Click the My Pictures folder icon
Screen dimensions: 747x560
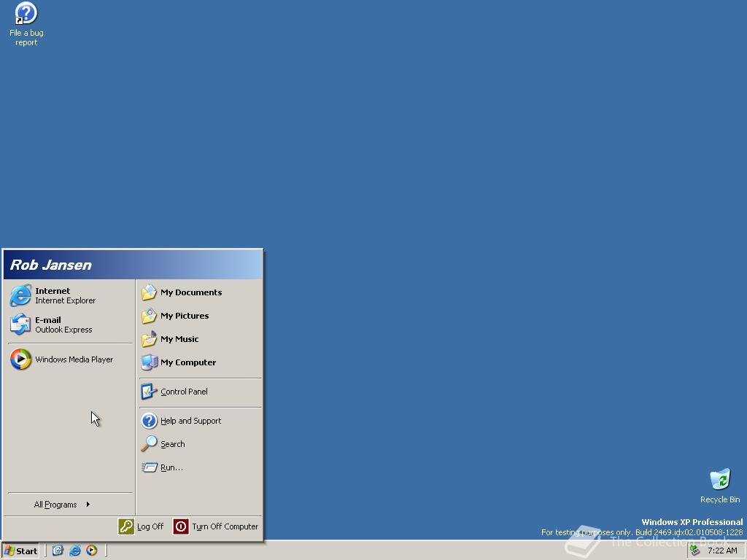(x=149, y=316)
